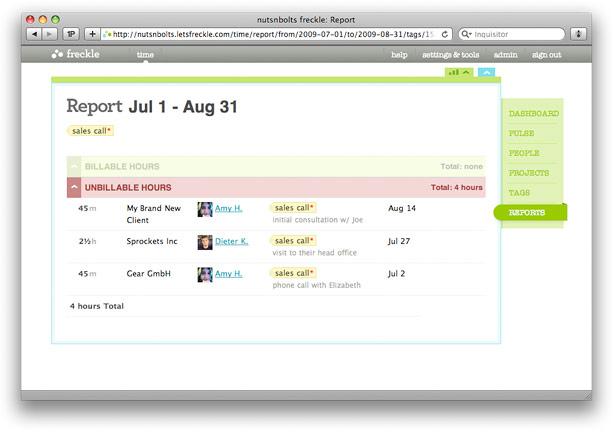Screen dimensions: 613x431
Task: Click Dieter K.'s avatar photo
Action: point(205,242)
